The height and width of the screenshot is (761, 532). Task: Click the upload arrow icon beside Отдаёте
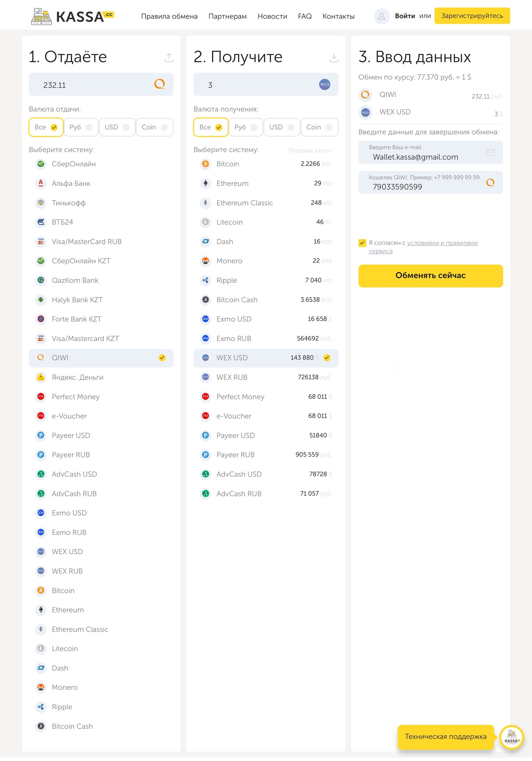169,57
